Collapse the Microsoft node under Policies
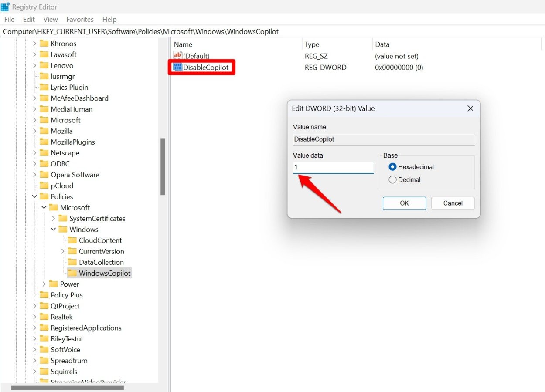The image size is (545, 392). coord(44,207)
